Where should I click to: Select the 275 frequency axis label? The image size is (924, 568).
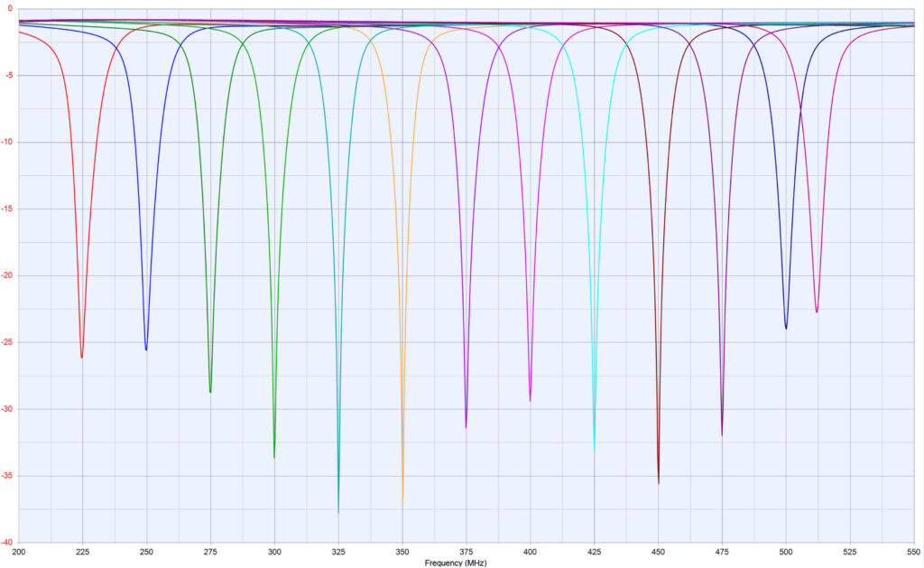[x=210, y=552]
